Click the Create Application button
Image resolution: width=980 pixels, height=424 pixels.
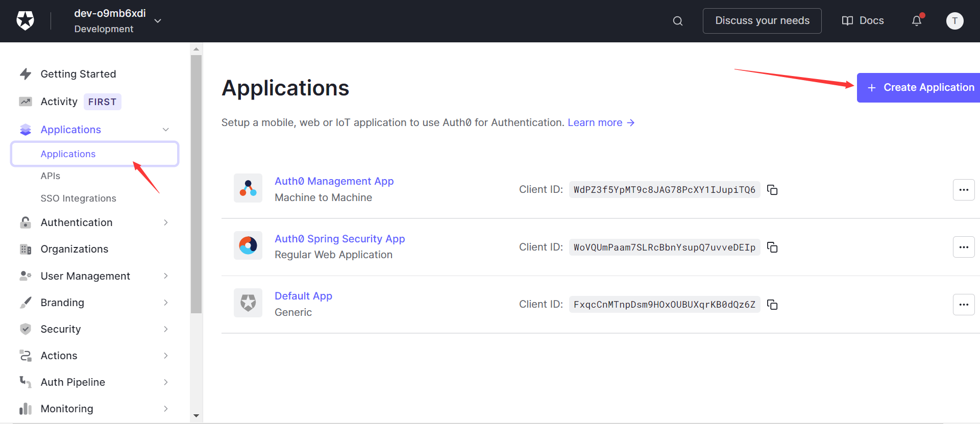(918, 88)
